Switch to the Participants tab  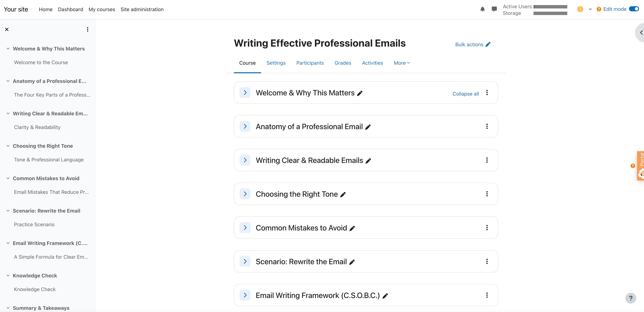click(x=310, y=63)
